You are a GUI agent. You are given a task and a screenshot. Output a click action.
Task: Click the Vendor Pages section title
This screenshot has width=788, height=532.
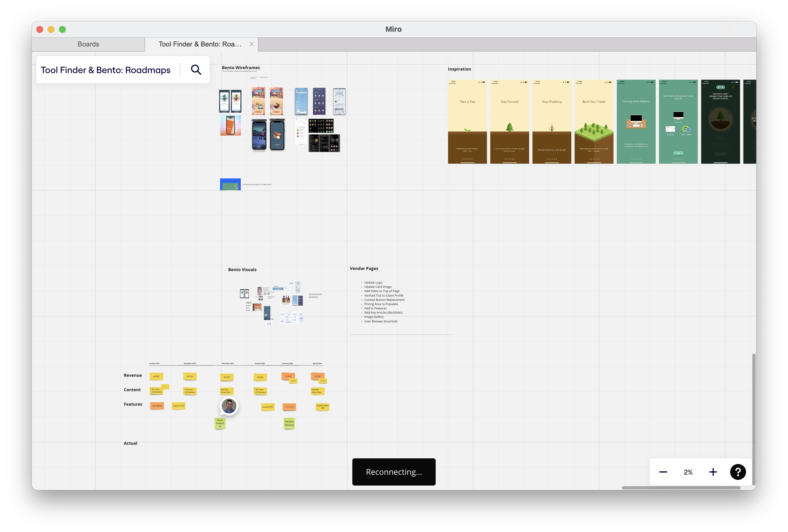364,268
